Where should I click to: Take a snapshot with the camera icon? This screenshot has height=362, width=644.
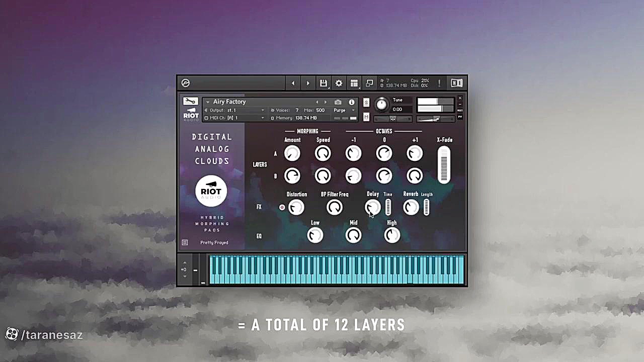(338, 102)
